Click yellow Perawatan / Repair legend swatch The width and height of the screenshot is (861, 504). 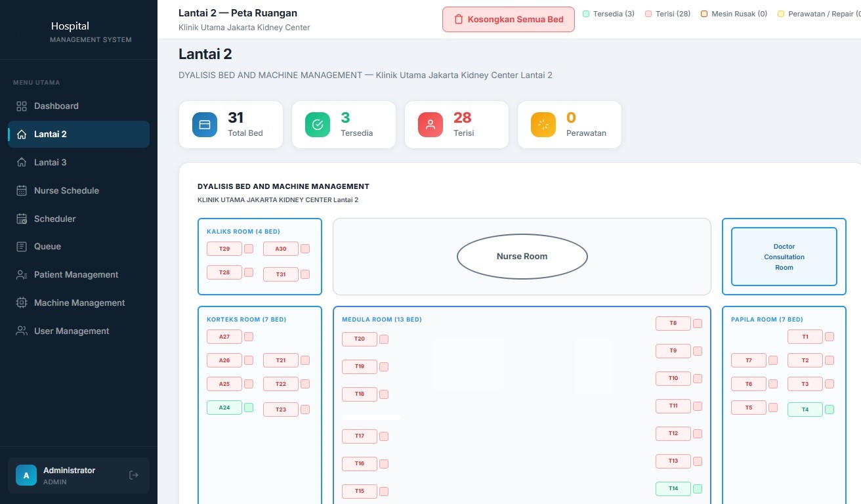781,14
